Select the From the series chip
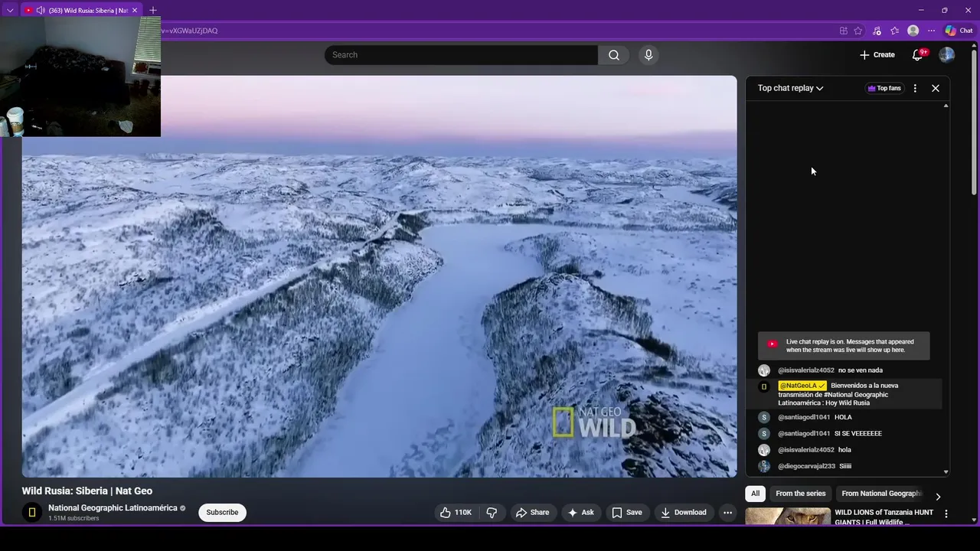This screenshot has width=980, height=551. (x=800, y=494)
